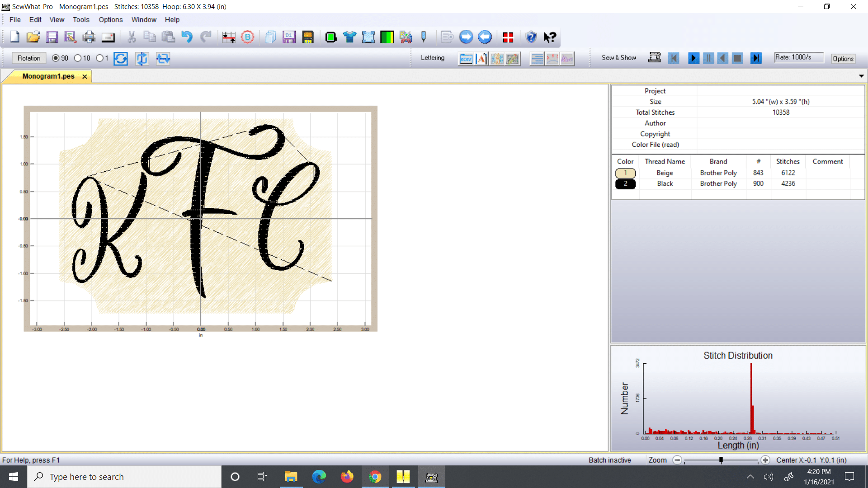
Task: Click the Rate 1000/s input field
Action: (x=798, y=57)
